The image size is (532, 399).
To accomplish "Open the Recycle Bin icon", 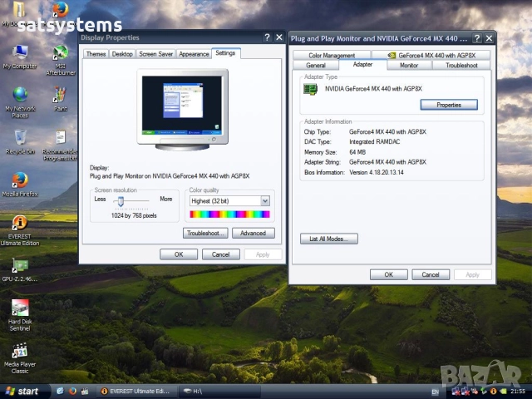I will (x=20, y=137).
